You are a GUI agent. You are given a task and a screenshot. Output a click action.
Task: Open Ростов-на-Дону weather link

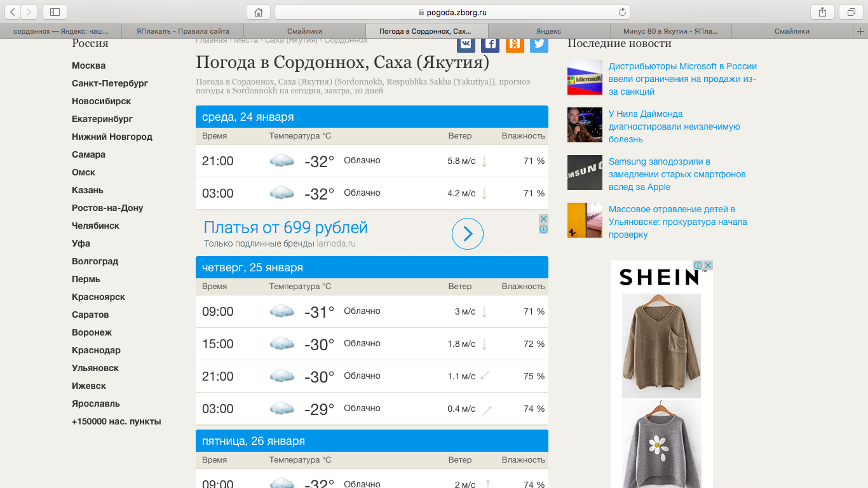click(107, 208)
